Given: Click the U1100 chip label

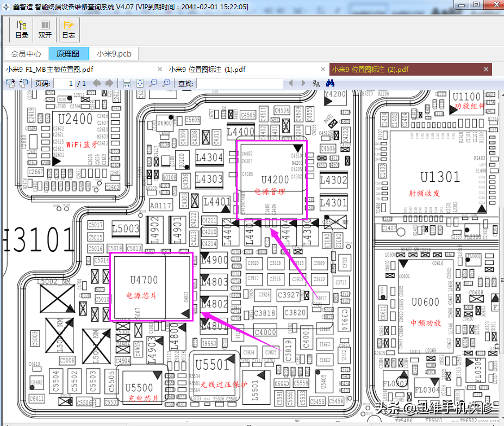Looking at the screenshot, I should coord(466,97).
